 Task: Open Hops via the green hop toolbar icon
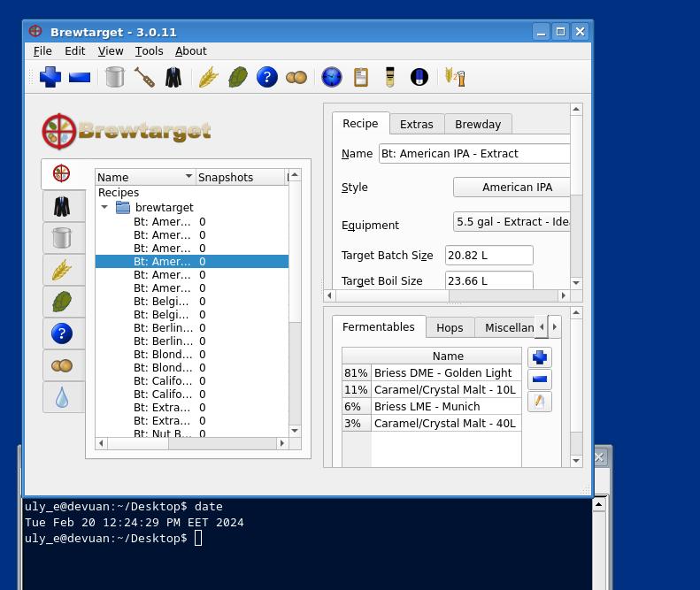click(237, 77)
